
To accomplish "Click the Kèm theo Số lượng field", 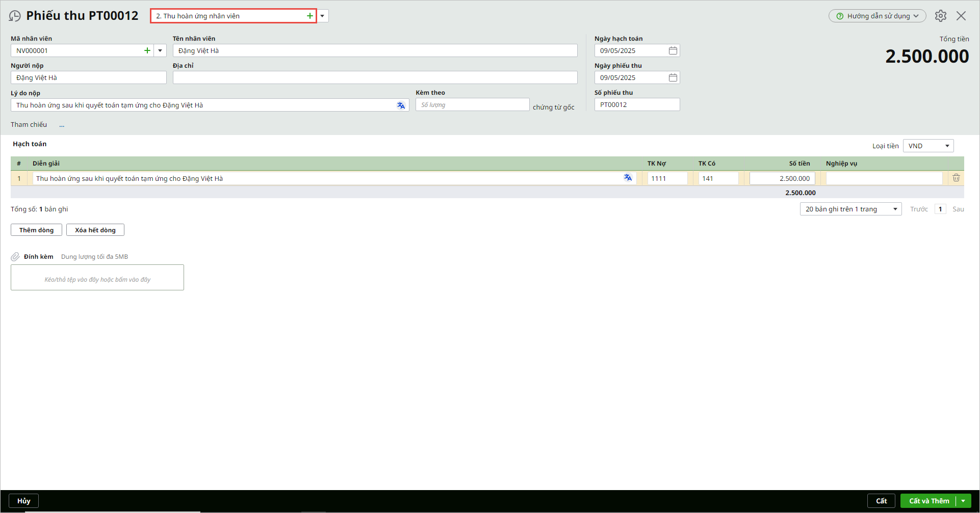I will pos(472,105).
